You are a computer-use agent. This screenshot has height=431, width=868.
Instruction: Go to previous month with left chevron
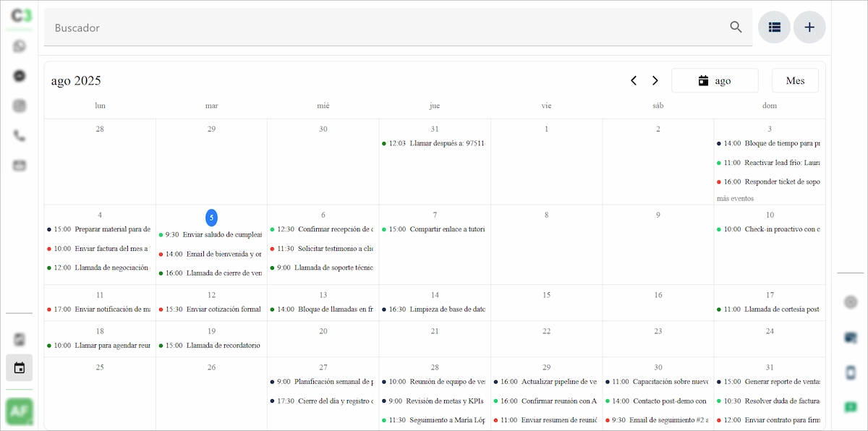pyautogui.click(x=634, y=80)
